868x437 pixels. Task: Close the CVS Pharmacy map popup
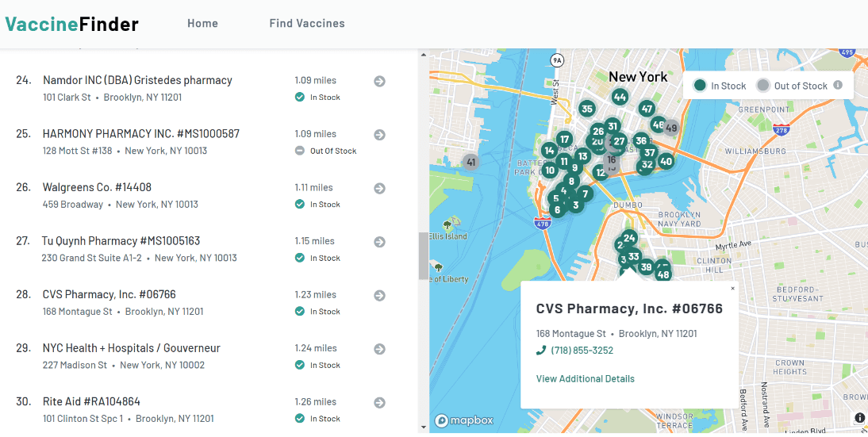click(x=732, y=288)
